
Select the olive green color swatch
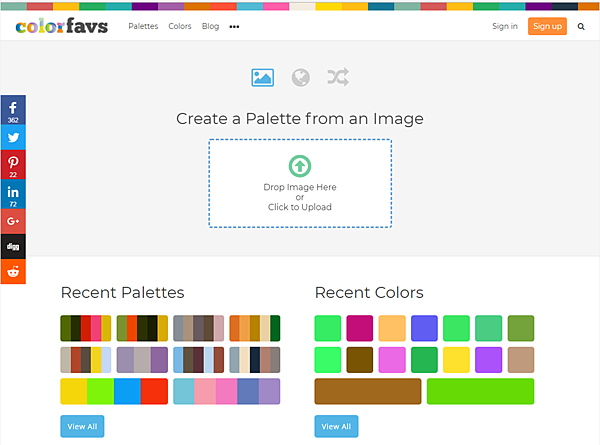tap(521, 328)
